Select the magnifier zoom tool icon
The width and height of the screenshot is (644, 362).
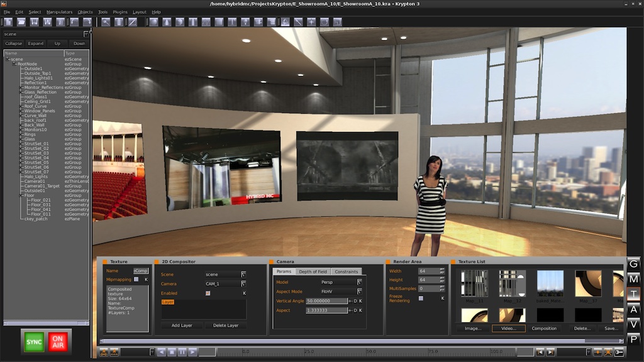click(x=106, y=22)
